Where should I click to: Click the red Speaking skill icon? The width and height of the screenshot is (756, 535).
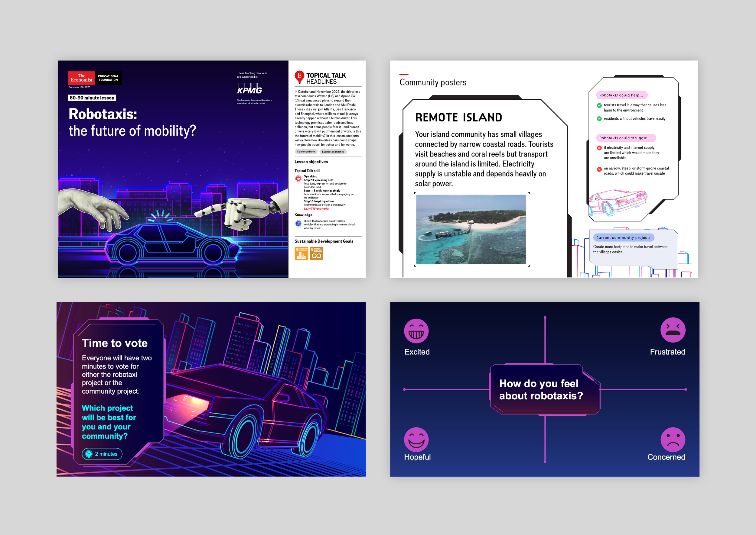[x=298, y=179]
